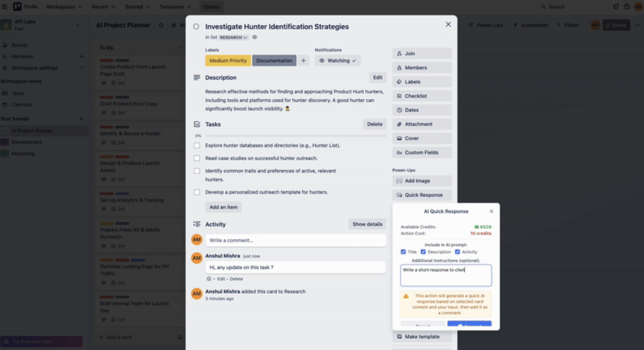
Task: Click the search magnifier icon
Action: [543, 7]
